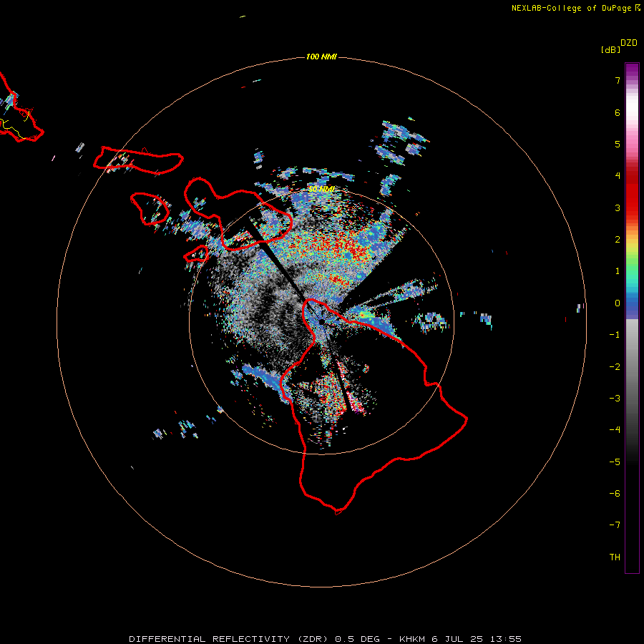Click the 4 value on the color scale
The image size is (644, 644).
tap(618, 176)
